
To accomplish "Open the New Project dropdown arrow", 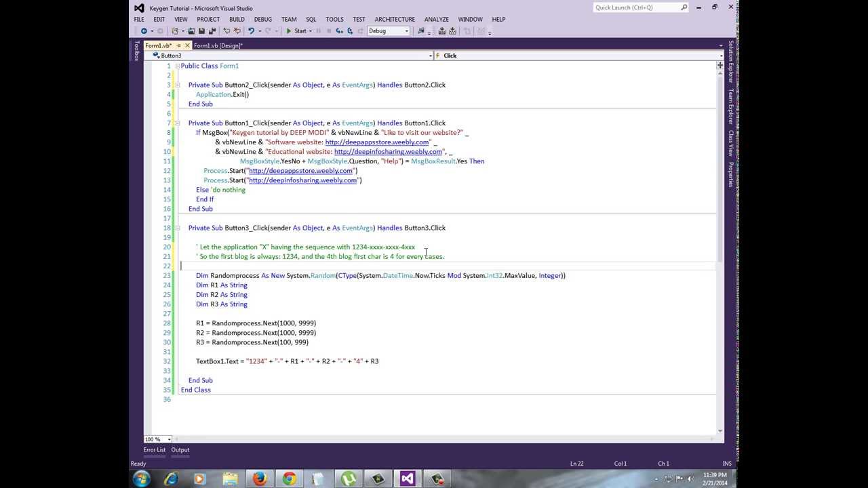I will pos(183,30).
